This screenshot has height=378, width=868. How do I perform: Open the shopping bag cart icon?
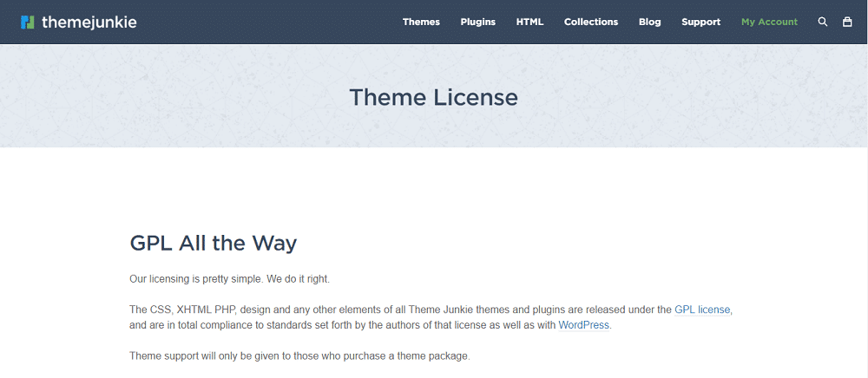click(x=847, y=22)
